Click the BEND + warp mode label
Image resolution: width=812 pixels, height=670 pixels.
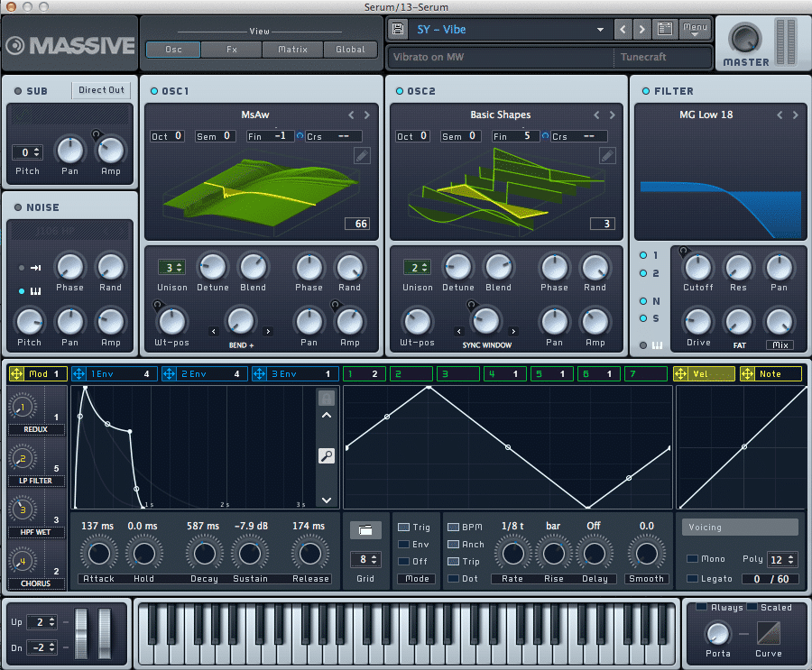click(241, 345)
